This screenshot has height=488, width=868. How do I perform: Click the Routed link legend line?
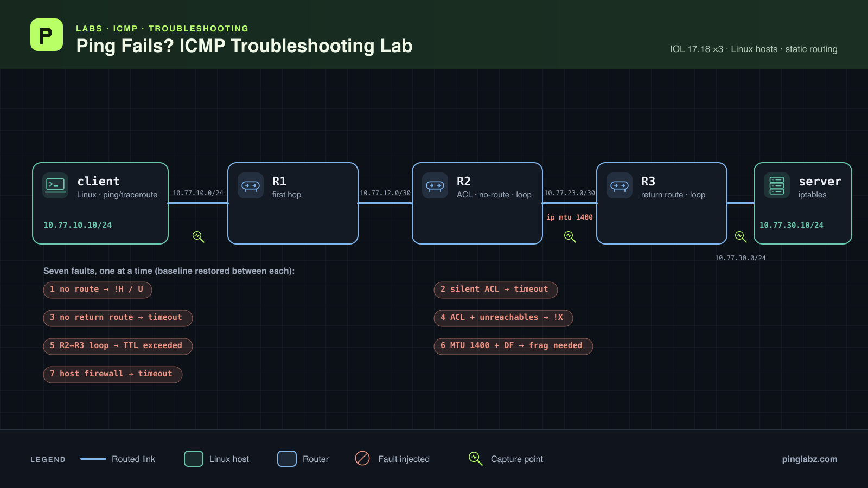click(x=93, y=459)
